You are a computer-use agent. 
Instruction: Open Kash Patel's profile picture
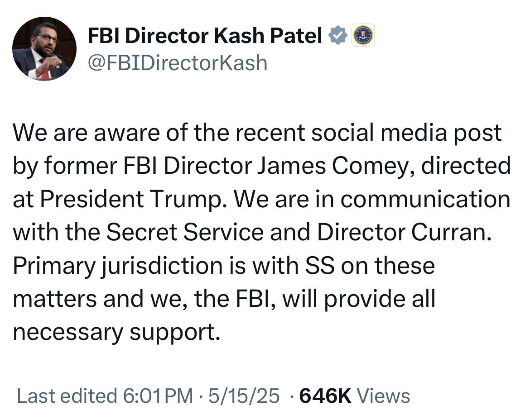44,48
